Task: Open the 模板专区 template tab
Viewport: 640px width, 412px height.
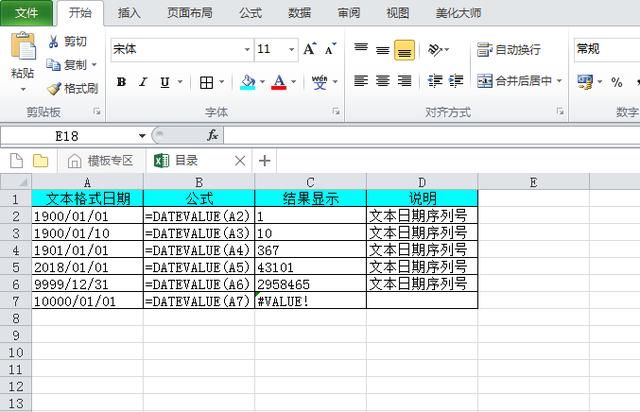Action: pos(101,160)
